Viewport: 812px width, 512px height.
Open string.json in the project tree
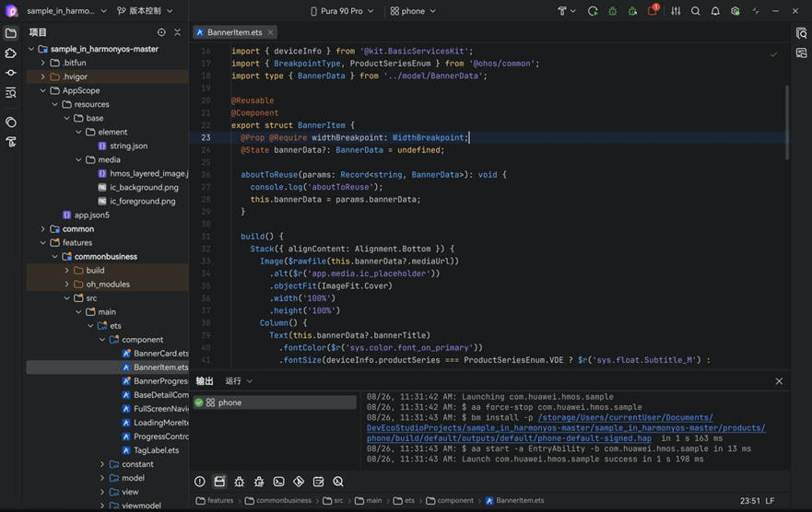[x=128, y=145]
